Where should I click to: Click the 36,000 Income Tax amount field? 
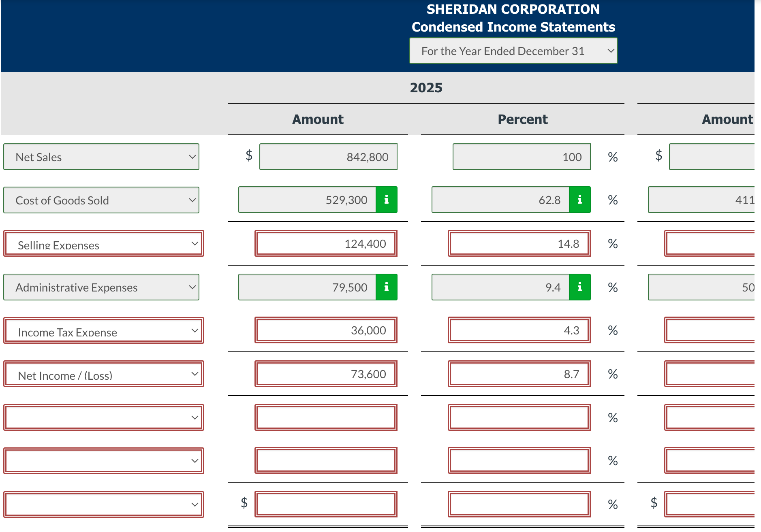[x=326, y=330]
